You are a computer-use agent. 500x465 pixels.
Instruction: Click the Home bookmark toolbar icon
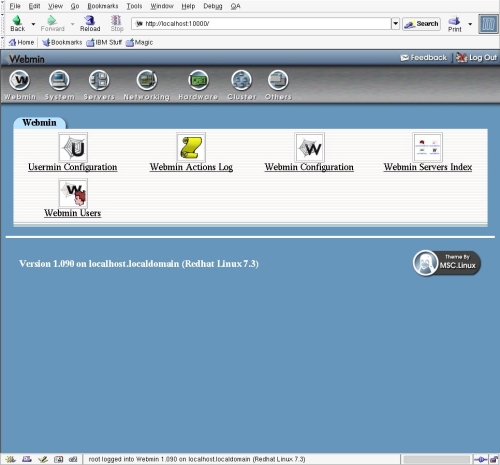[21, 42]
